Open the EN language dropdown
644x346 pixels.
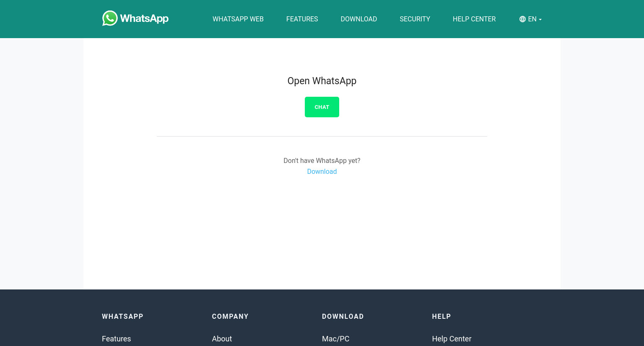[530, 19]
